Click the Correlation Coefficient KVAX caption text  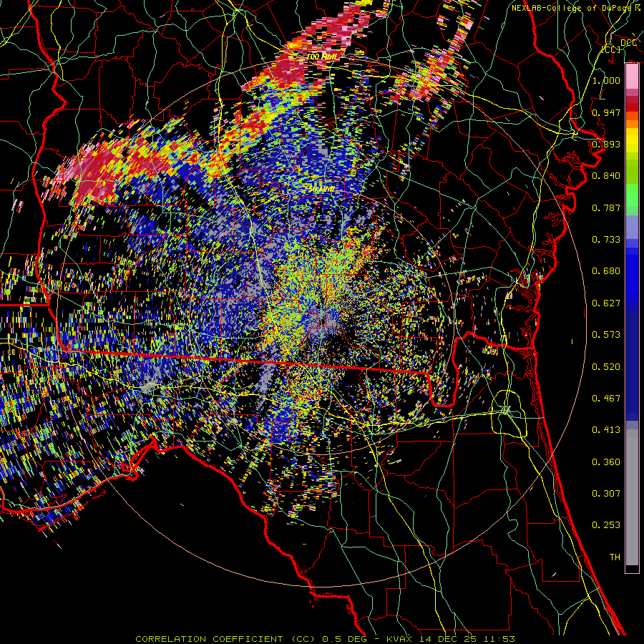(325, 639)
